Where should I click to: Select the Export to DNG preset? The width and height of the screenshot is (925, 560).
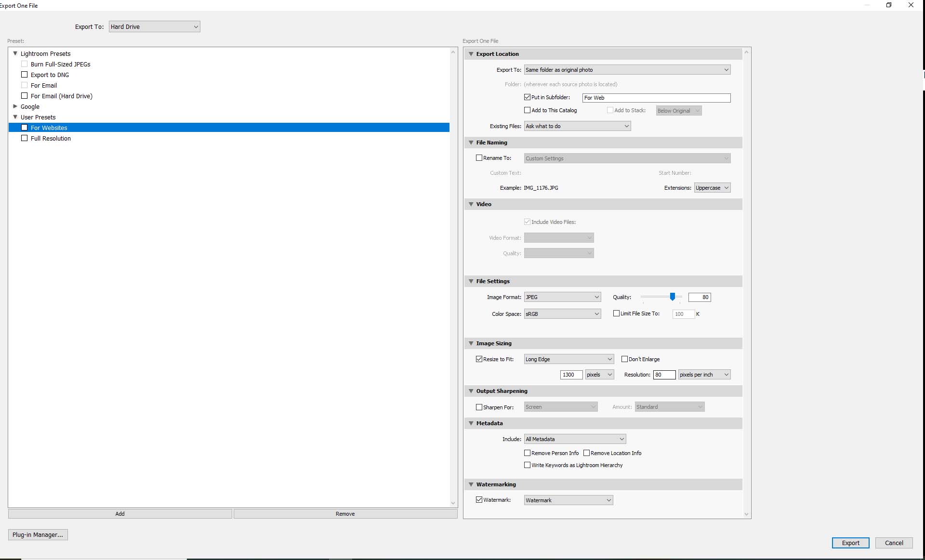click(50, 75)
